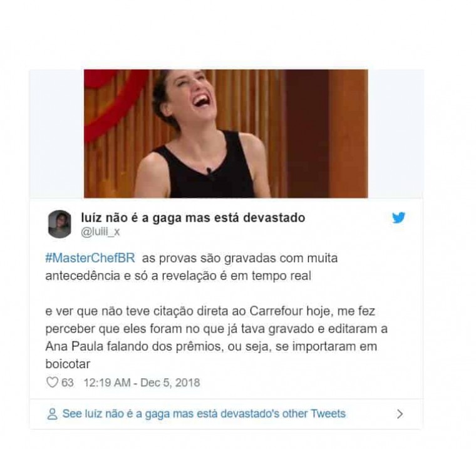Image resolution: width=476 pixels, height=449 pixels.
Task: Click the phrase 'revelação é em tempo real'
Action: coord(236,276)
